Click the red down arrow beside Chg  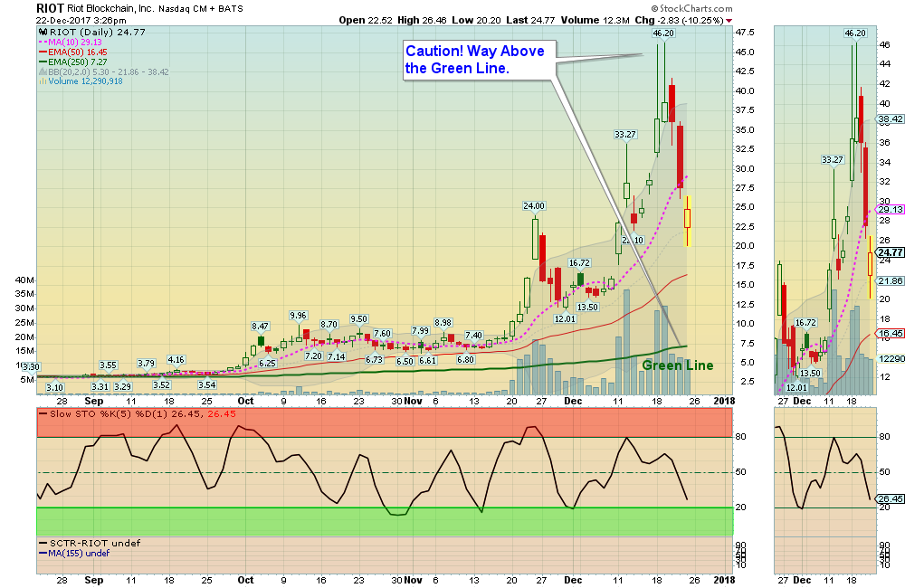point(729,21)
